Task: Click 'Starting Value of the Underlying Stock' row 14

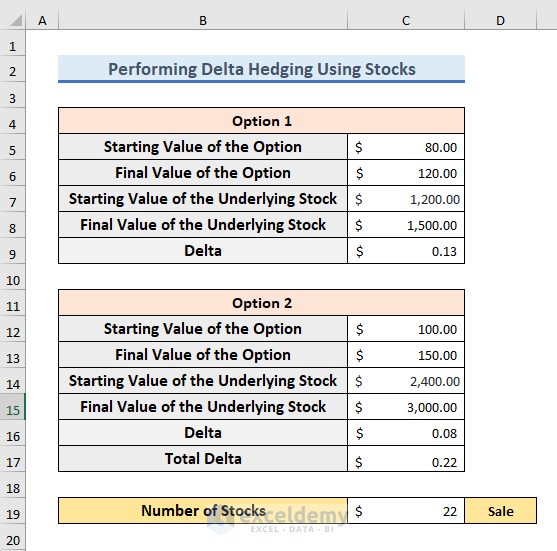Action: coord(203,380)
